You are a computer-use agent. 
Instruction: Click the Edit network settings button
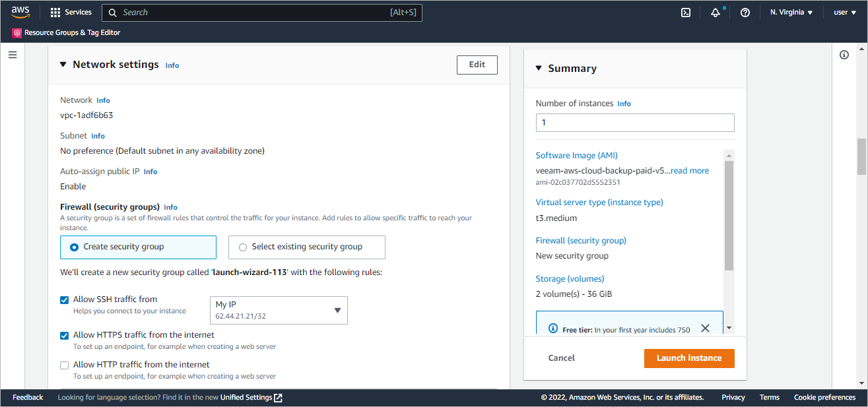point(477,65)
